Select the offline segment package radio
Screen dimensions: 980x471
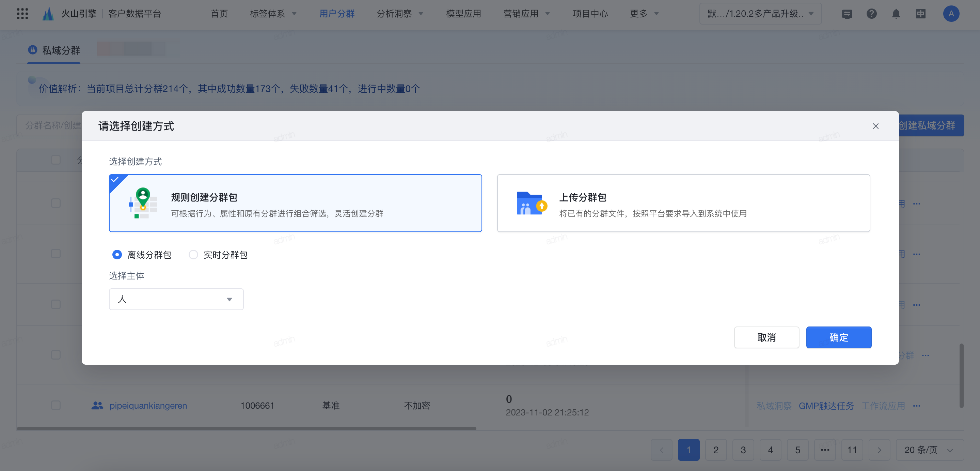click(x=117, y=254)
